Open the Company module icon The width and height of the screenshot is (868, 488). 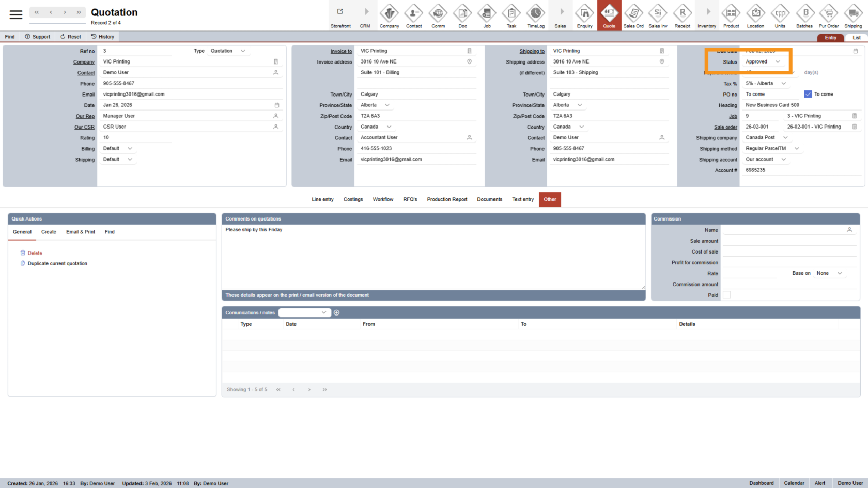[x=389, y=15]
